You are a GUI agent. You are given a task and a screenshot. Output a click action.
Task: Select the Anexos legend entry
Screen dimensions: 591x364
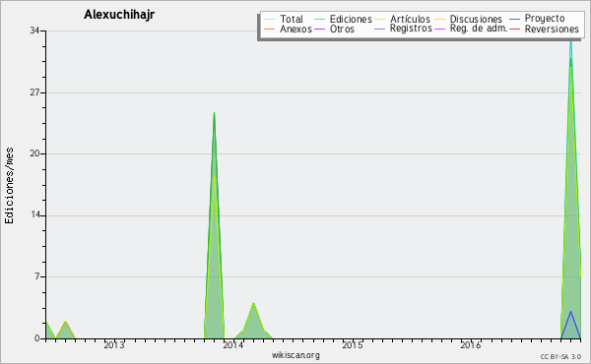point(288,29)
